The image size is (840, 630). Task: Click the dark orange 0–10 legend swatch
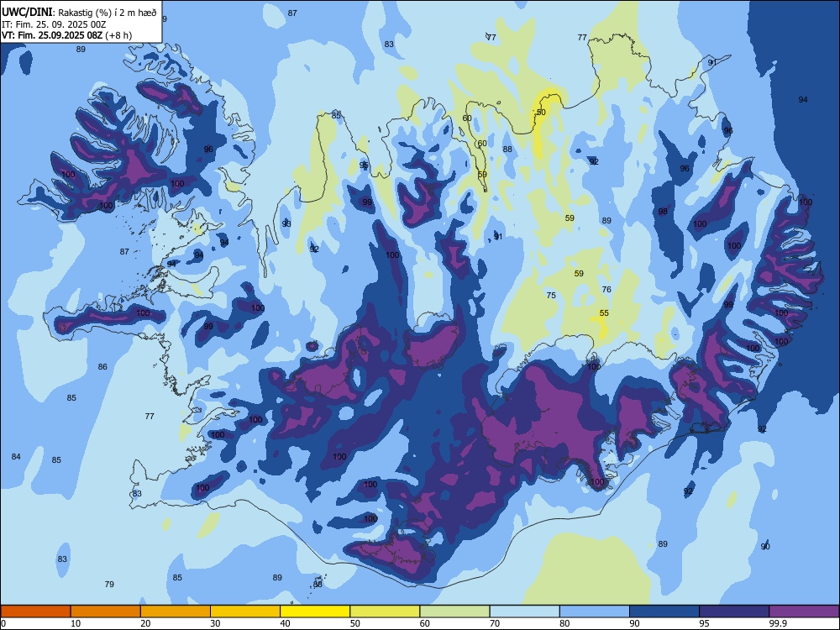click(x=36, y=612)
